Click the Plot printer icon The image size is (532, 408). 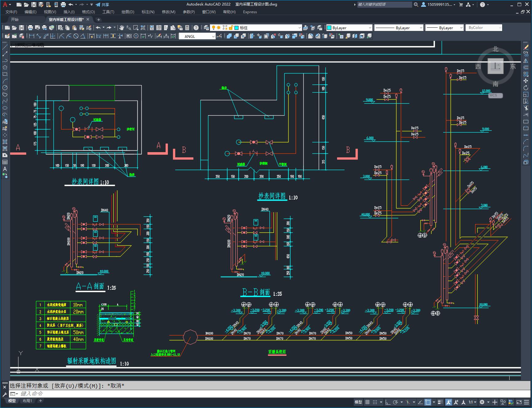[30, 28]
